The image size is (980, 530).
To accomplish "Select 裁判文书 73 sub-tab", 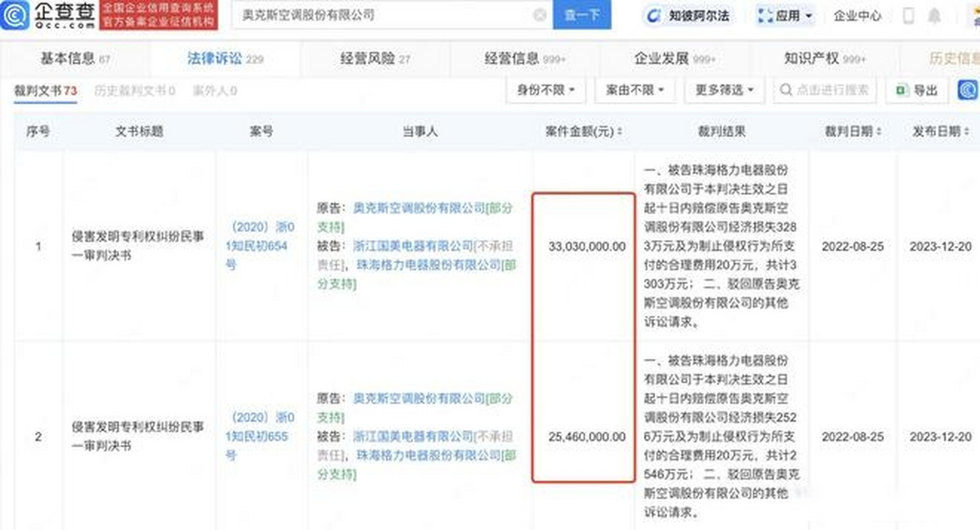I will click(46, 91).
